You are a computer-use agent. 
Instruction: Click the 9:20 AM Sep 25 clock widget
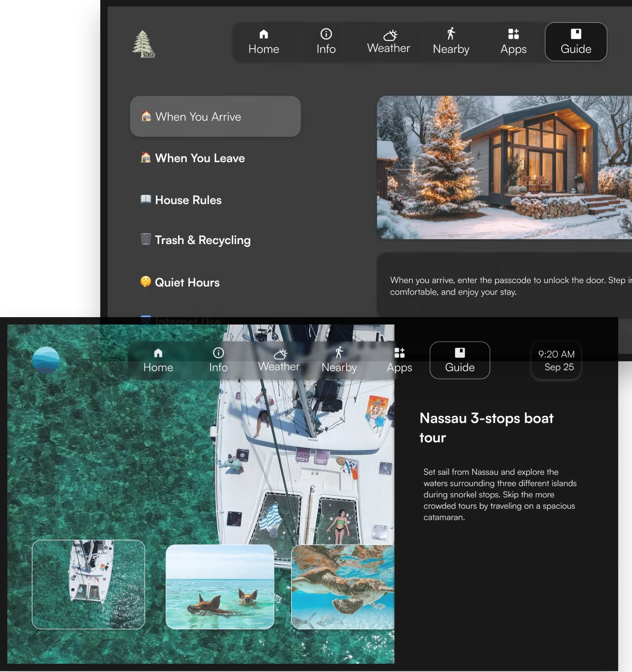[x=556, y=360]
